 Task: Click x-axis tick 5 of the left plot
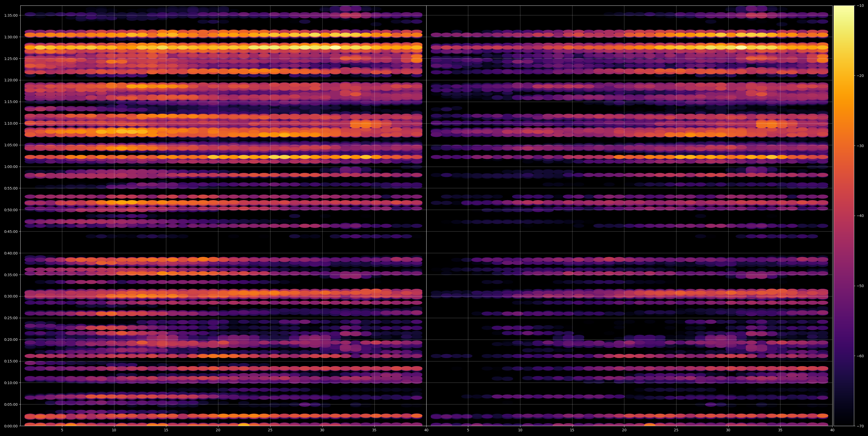(62, 430)
